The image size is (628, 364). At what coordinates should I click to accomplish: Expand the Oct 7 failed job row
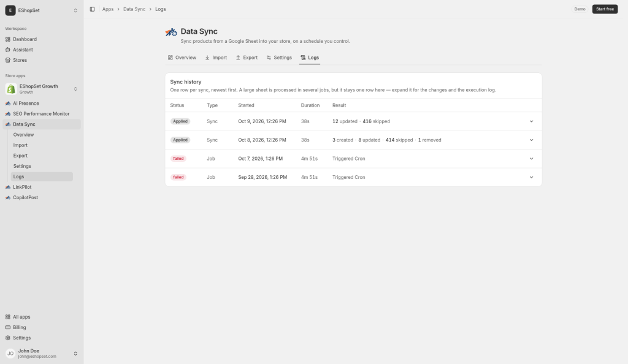click(532, 159)
